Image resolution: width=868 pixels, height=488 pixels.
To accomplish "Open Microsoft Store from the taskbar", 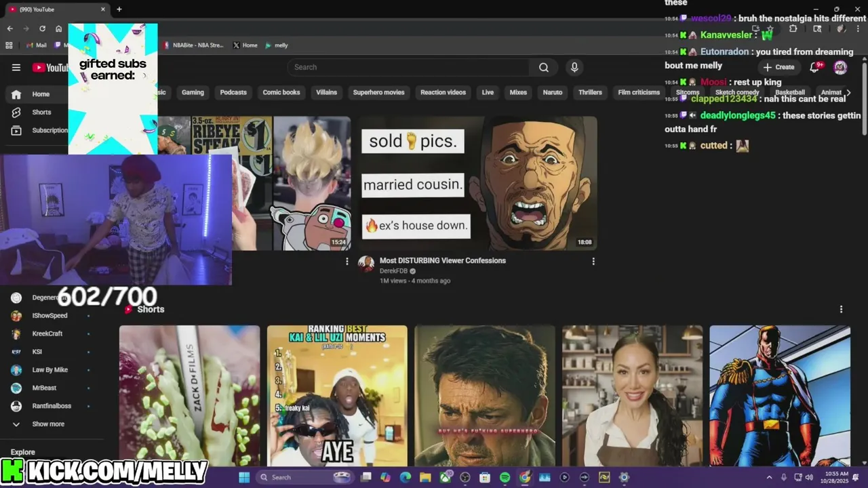I will (485, 477).
